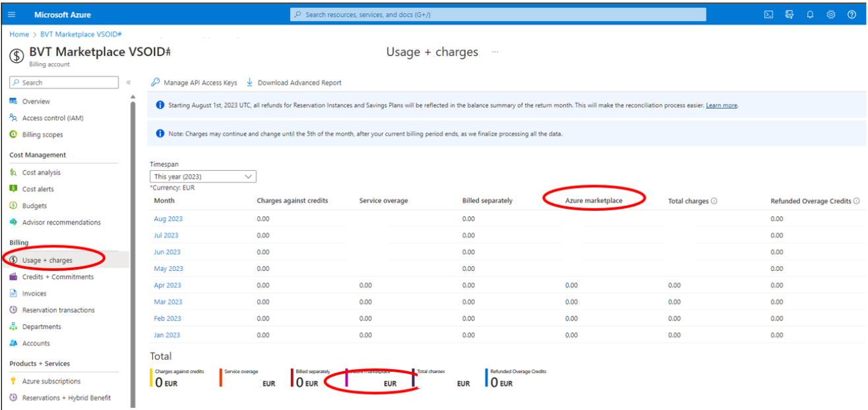Open the Jul 2023 month link
This screenshot has width=868, height=410.
coord(166,235)
